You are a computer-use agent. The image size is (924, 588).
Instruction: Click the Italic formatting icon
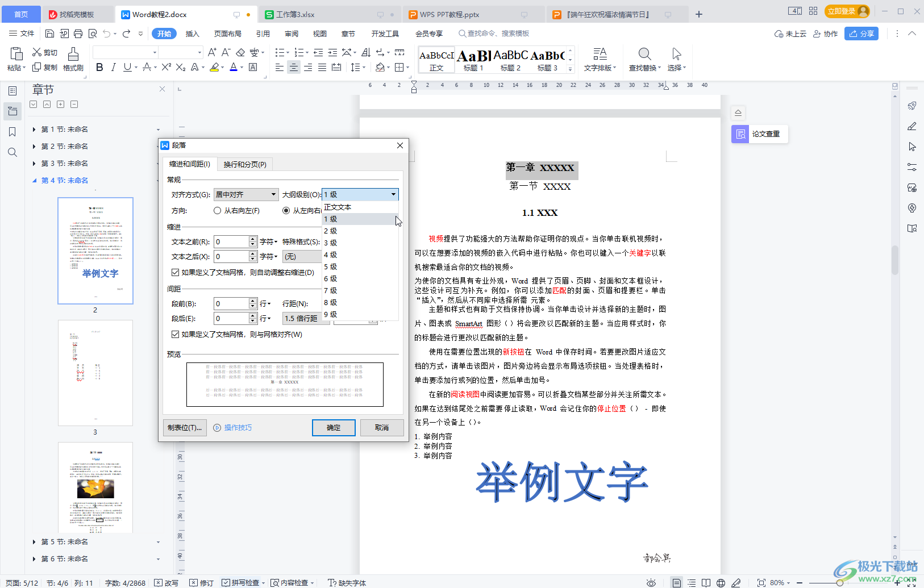coord(113,67)
